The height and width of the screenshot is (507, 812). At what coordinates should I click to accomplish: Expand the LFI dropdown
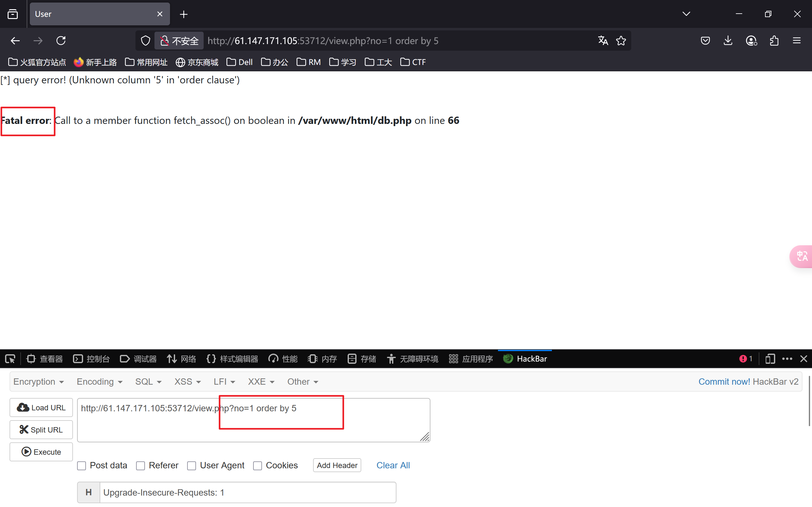click(224, 382)
